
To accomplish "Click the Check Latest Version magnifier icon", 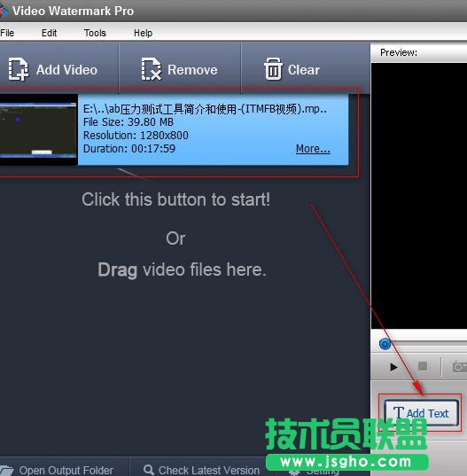I will coord(148,470).
